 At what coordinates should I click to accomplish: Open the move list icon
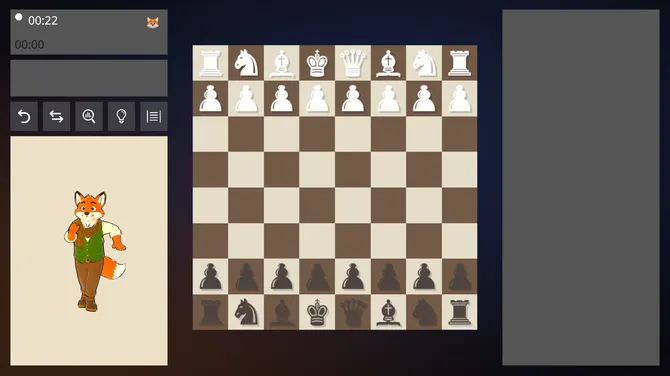pos(154,116)
